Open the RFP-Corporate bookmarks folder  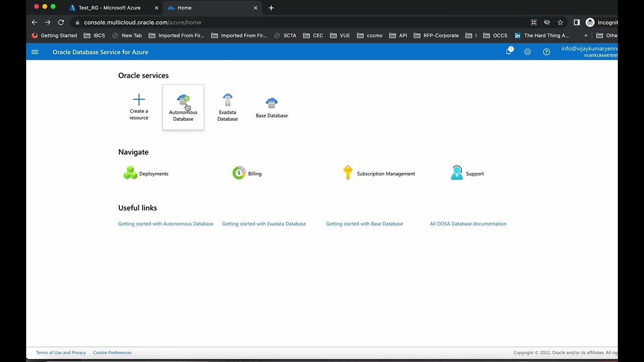point(436,35)
